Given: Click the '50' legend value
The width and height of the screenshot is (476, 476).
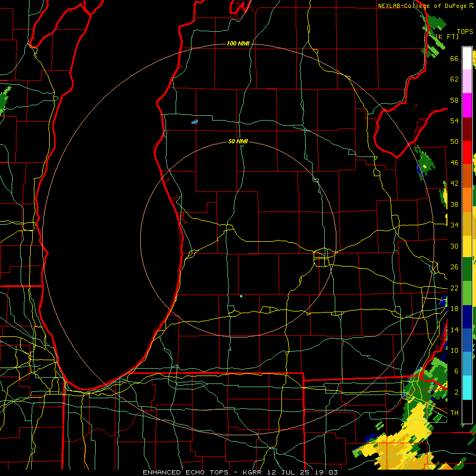Looking at the screenshot, I should coord(454,142).
